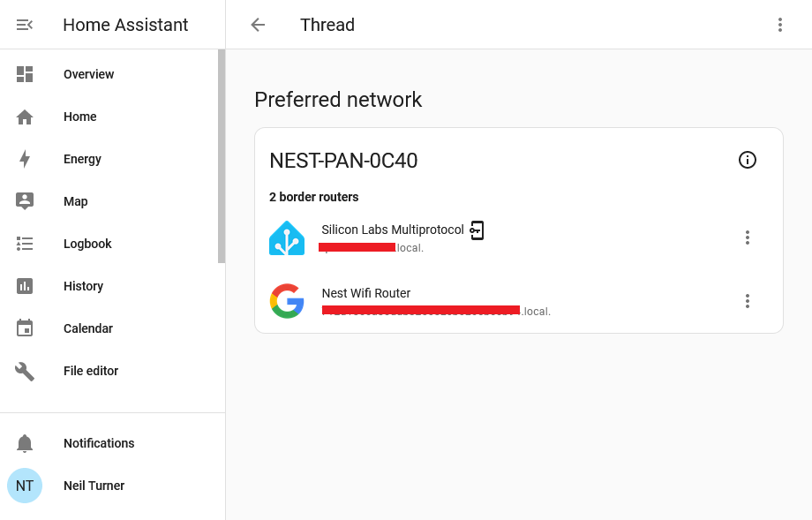This screenshot has width=812, height=520.
Task: Open Nest Wifi Router options menu
Action: pyautogui.click(x=748, y=301)
